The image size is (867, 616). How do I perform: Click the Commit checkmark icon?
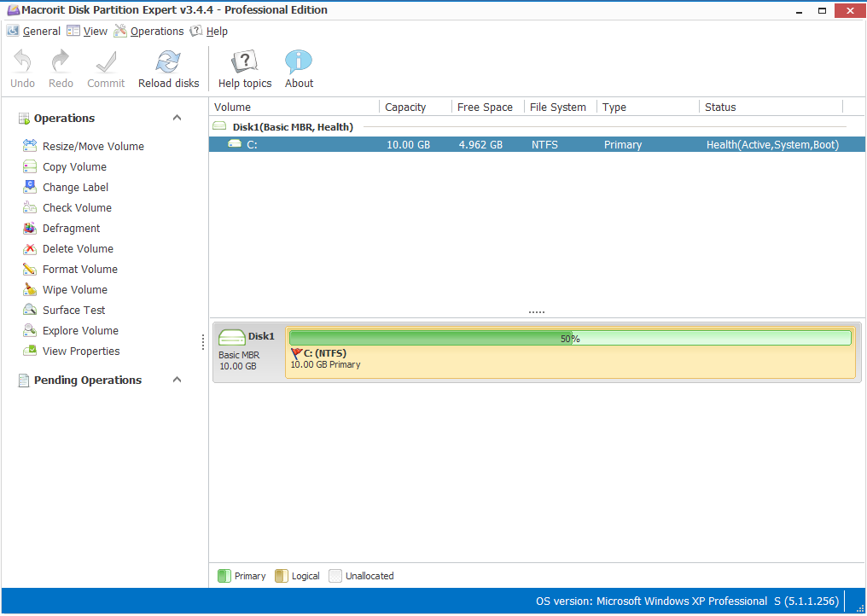tap(106, 62)
